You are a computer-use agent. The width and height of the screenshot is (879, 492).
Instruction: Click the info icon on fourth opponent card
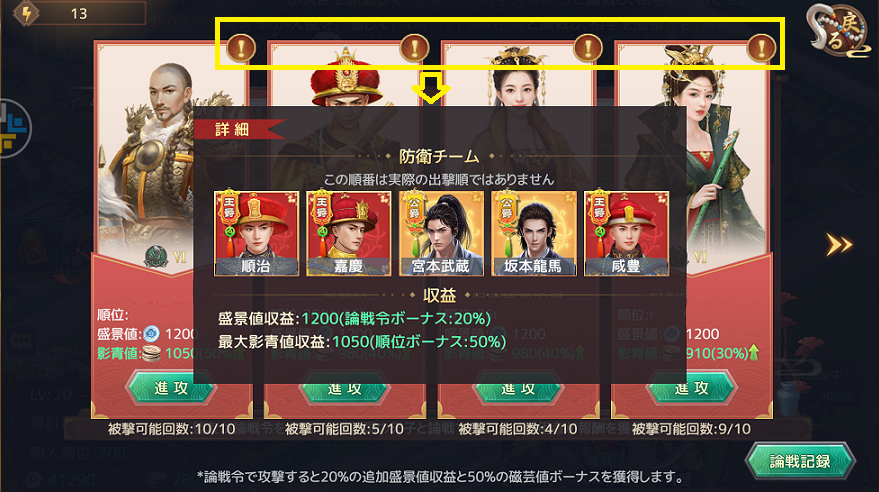761,49
